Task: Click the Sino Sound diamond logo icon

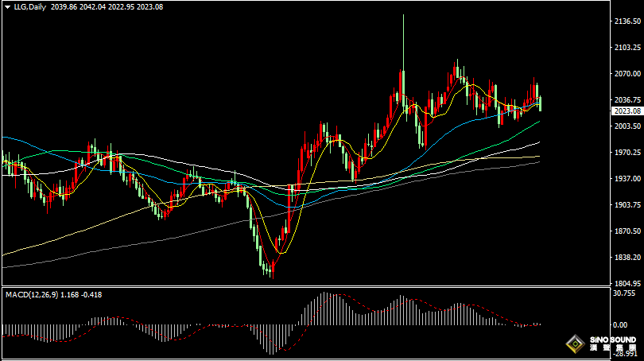Action: tap(575, 344)
